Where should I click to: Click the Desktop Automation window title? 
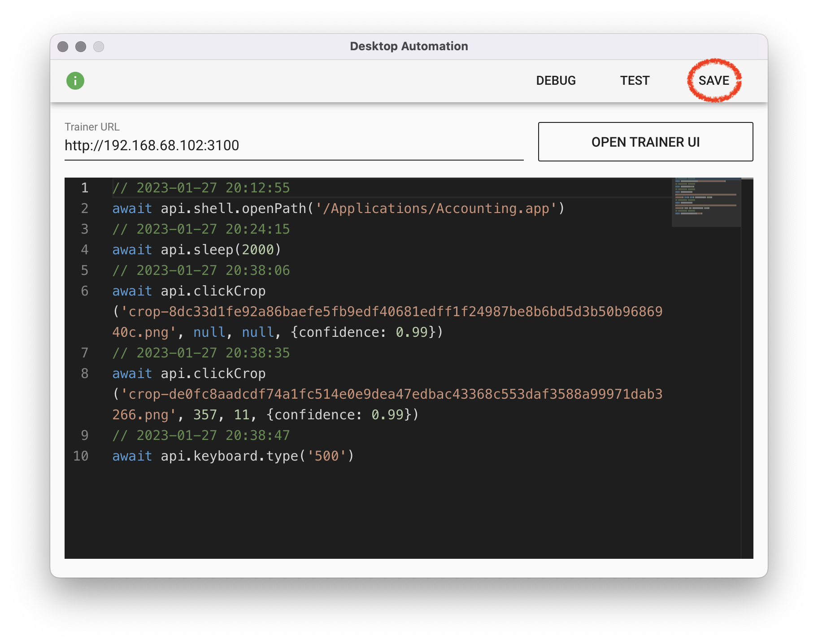click(409, 46)
